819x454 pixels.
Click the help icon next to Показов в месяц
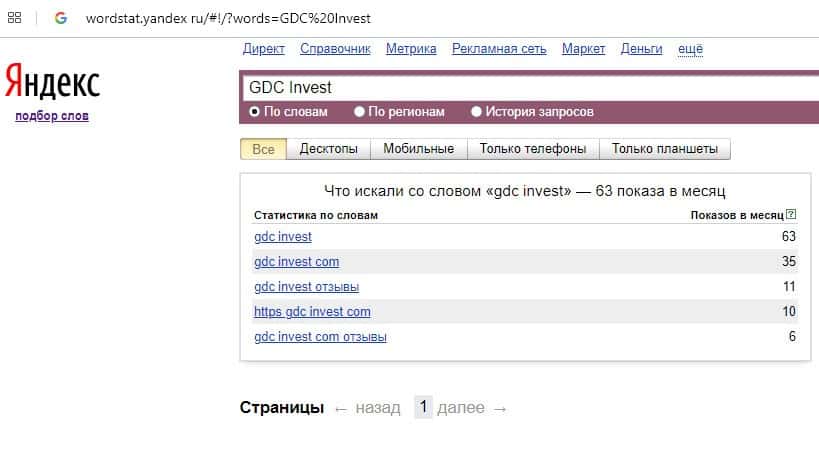click(791, 215)
